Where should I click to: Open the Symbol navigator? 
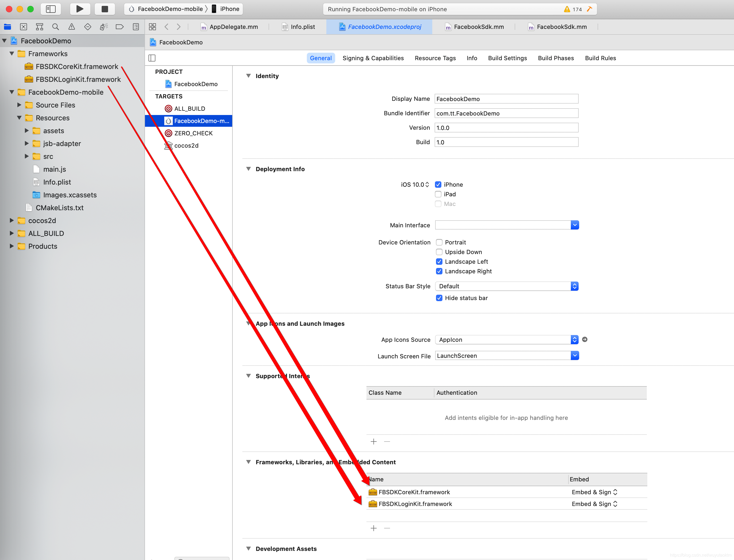(x=39, y=27)
